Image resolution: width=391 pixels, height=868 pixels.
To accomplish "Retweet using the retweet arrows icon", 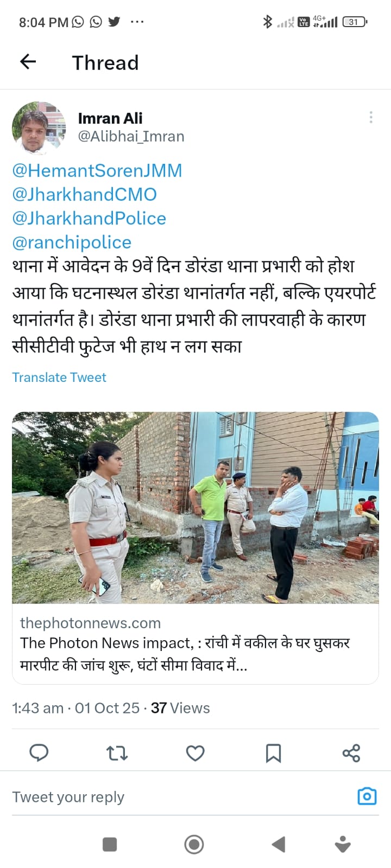I will pyautogui.click(x=117, y=753).
